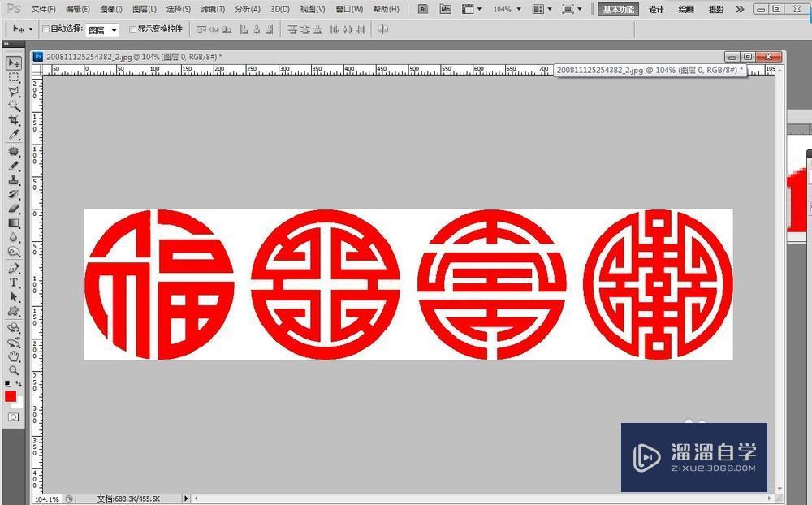Select the Move tool

click(14, 63)
